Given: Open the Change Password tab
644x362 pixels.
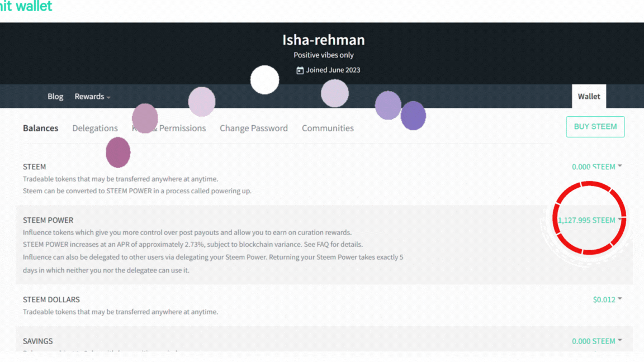Looking at the screenshot, I should (x=253, y=128).
